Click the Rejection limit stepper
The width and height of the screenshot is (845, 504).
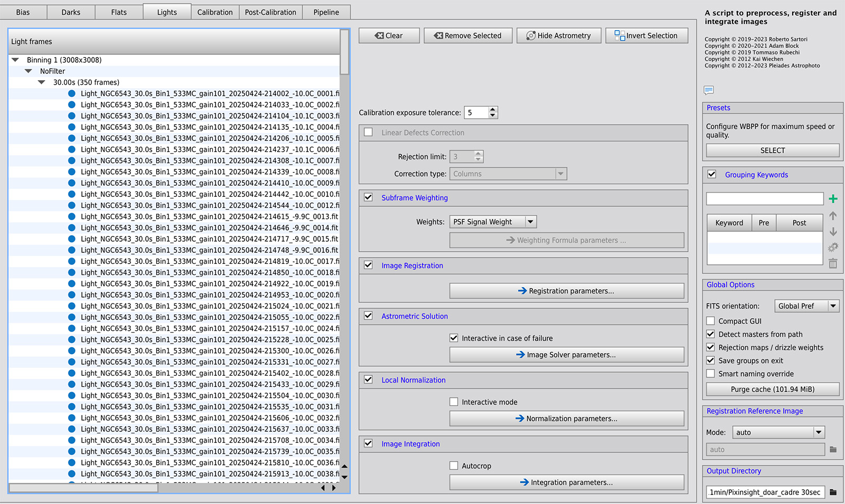point(478,156)
